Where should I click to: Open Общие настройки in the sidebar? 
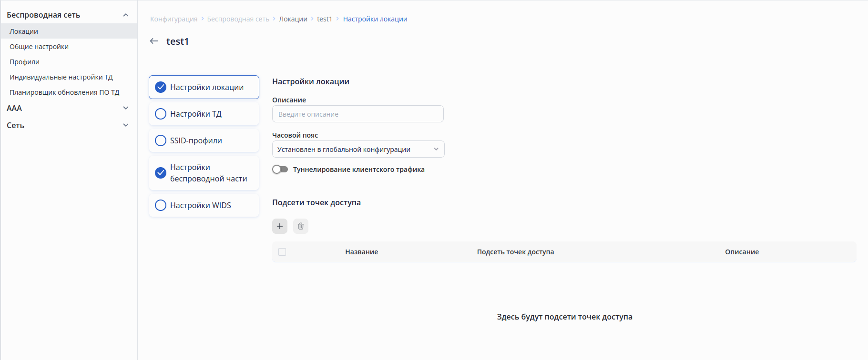point(39,47)
